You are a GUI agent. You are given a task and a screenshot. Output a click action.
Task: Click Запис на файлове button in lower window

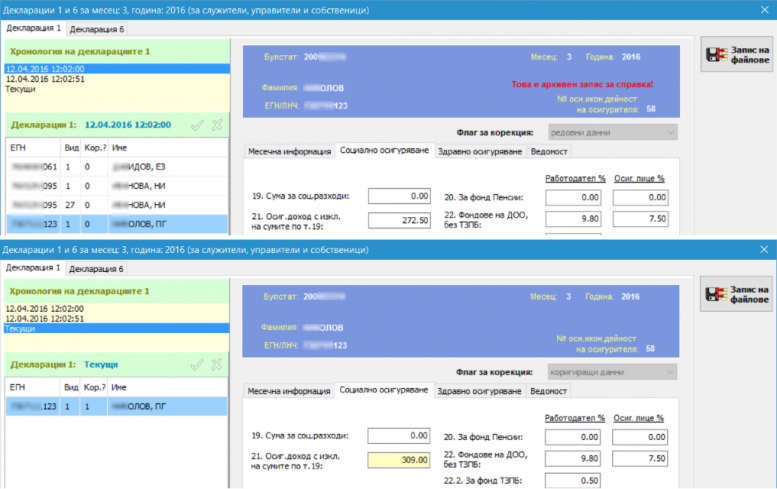(x=736, y=294)
